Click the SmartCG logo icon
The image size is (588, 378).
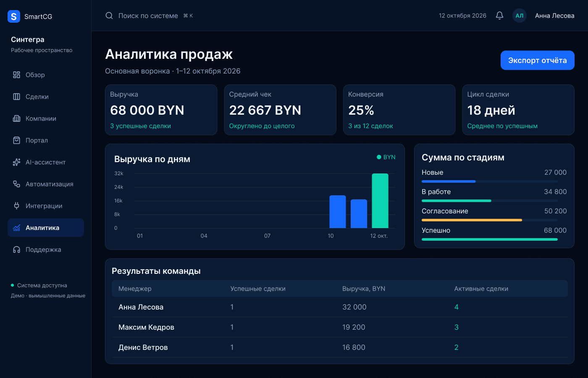pos(14,16)
